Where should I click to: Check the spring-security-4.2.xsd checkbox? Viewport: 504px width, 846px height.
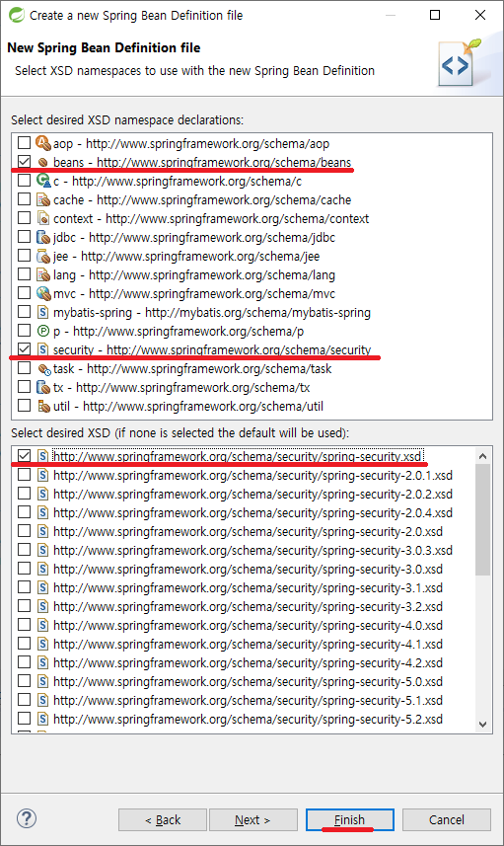pyautogui.click(x=24, y=662)
